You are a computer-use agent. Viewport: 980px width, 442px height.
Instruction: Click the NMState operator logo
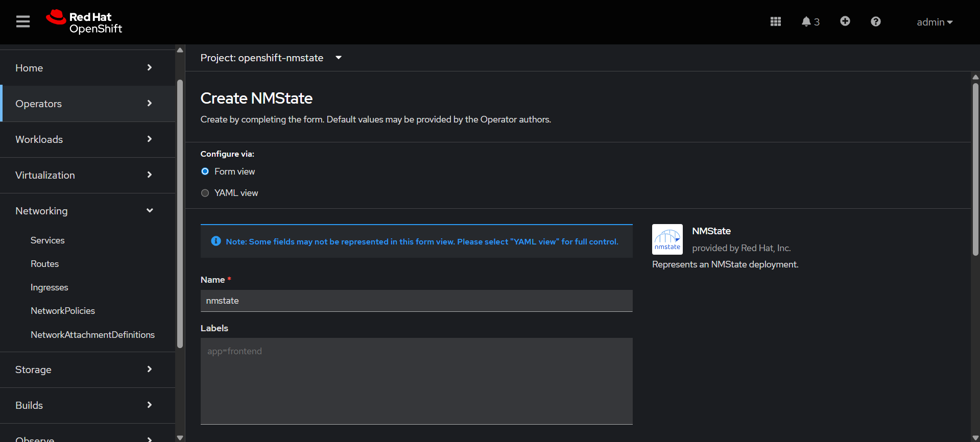(667, 239)
